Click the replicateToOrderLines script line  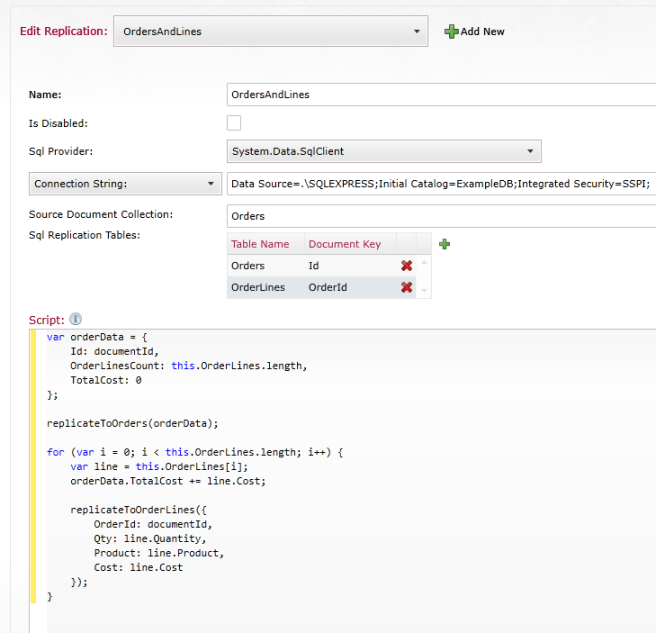[x=138, y=510]
